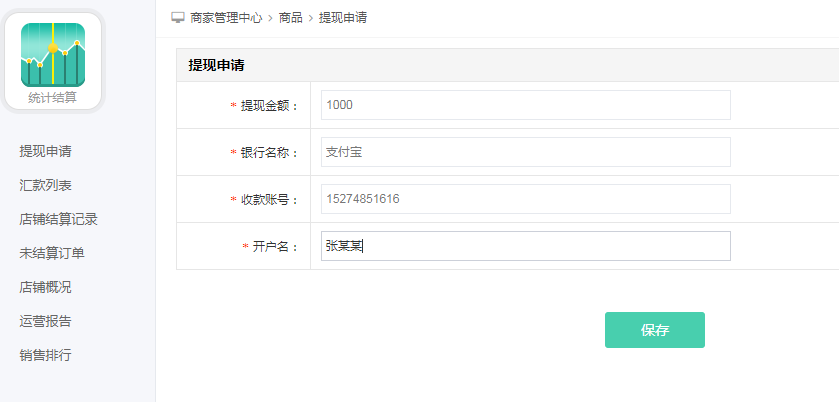Click the 银行名称 input containing 支付宝
Screen dimensions: 839x402
coord(525,152)
